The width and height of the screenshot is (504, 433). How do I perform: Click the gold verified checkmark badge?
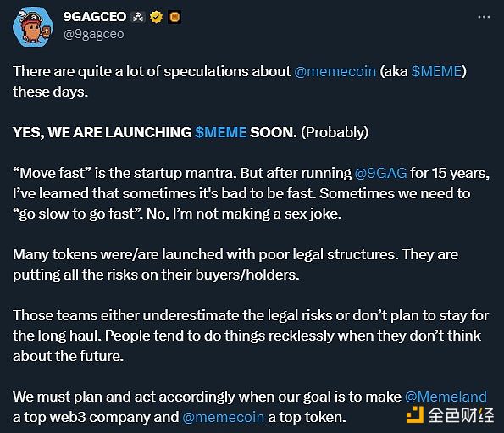coord(156,17)
